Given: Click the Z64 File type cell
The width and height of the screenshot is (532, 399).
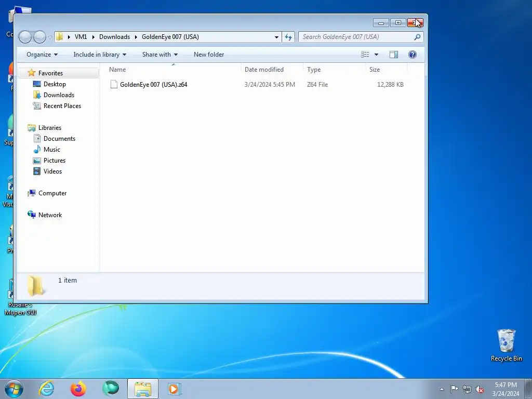Looking at the screenshot, I should click(x=317, y=85).
